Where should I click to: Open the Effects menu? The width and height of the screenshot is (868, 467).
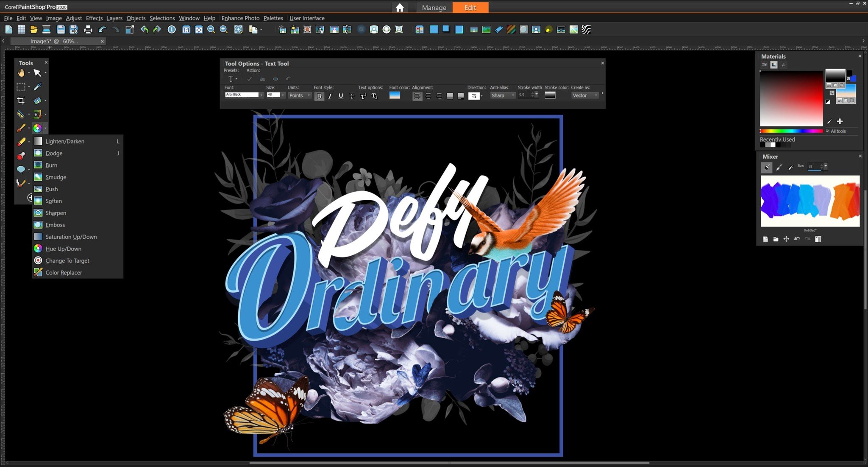click(94, 18)
